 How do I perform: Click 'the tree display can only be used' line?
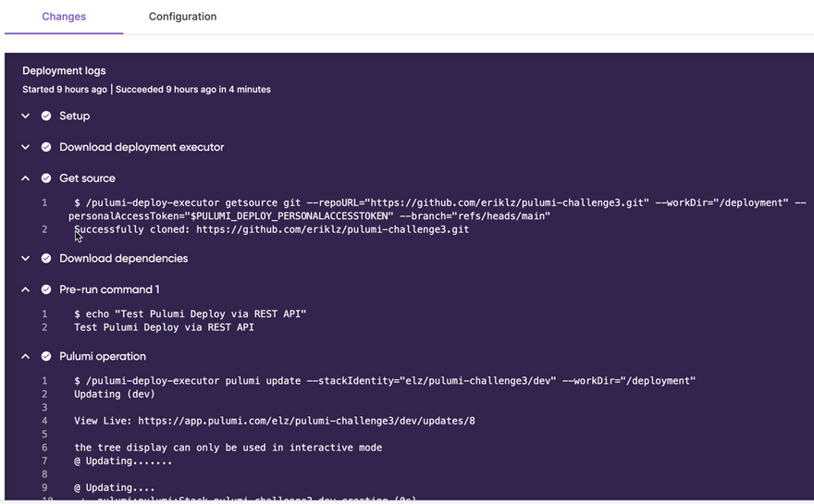tap(228, 448)
